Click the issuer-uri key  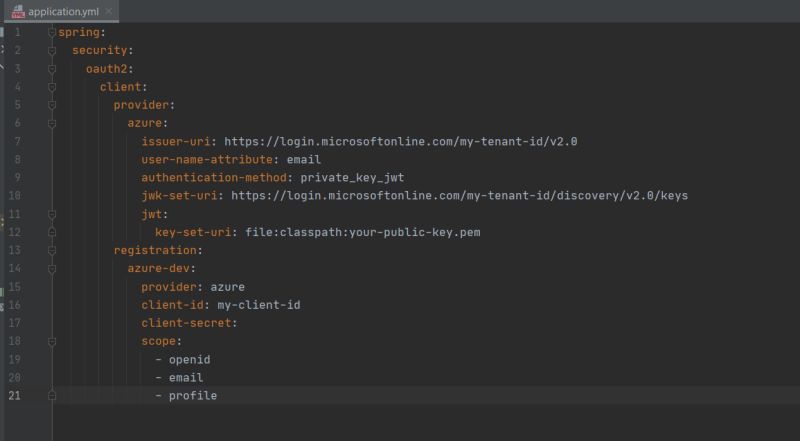(x=176, y=141)
